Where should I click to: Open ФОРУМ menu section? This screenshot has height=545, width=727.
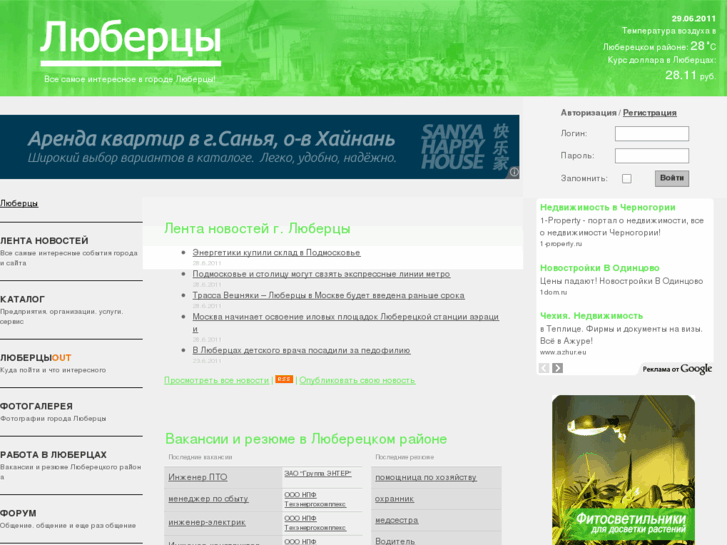tap(18, 513)
